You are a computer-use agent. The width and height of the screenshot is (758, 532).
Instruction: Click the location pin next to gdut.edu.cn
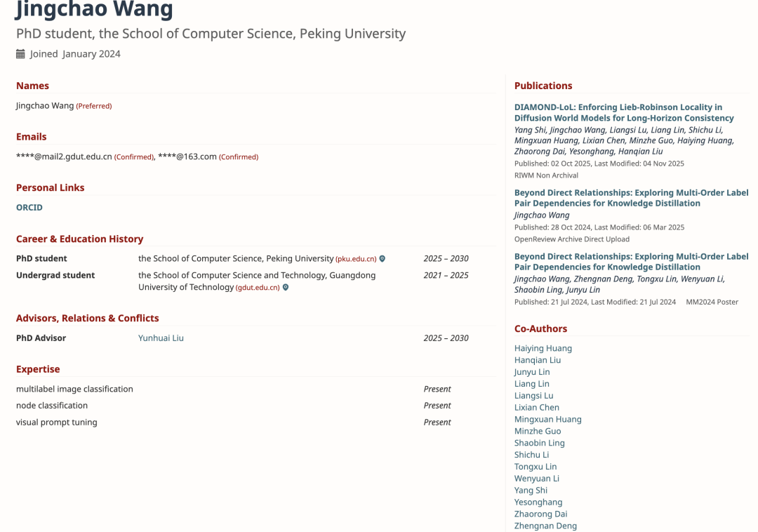(286, 288)
